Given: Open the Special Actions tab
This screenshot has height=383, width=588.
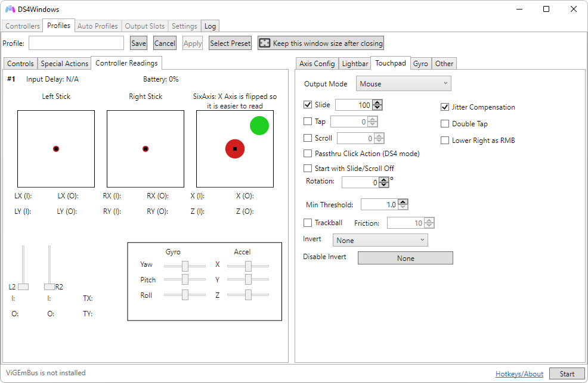Looking at the screenshot, I should 64,64.
